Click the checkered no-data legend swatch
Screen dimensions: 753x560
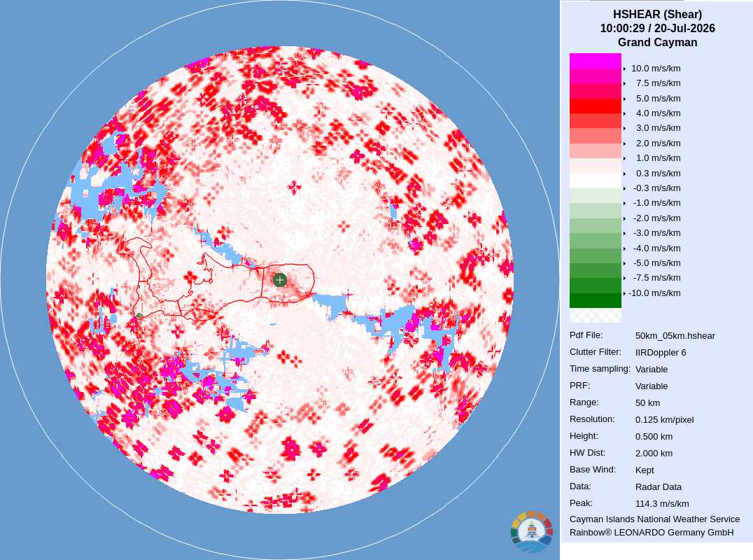(x=595, y=315)
